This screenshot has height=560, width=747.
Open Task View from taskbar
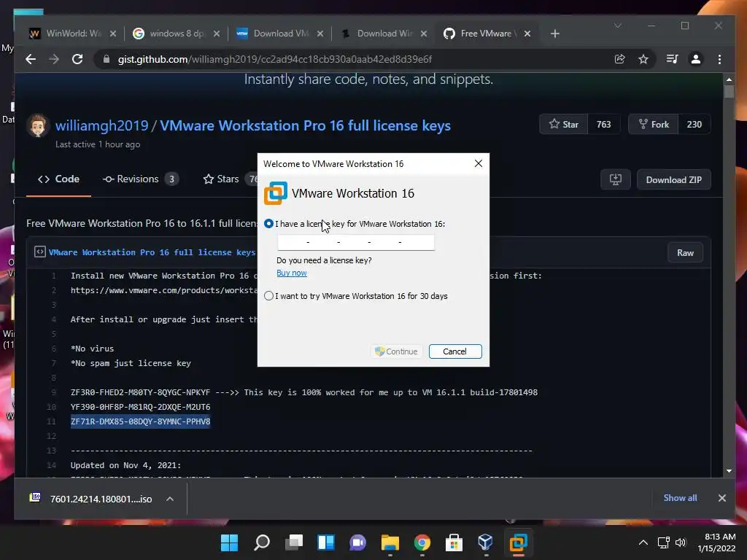(294, 542)
